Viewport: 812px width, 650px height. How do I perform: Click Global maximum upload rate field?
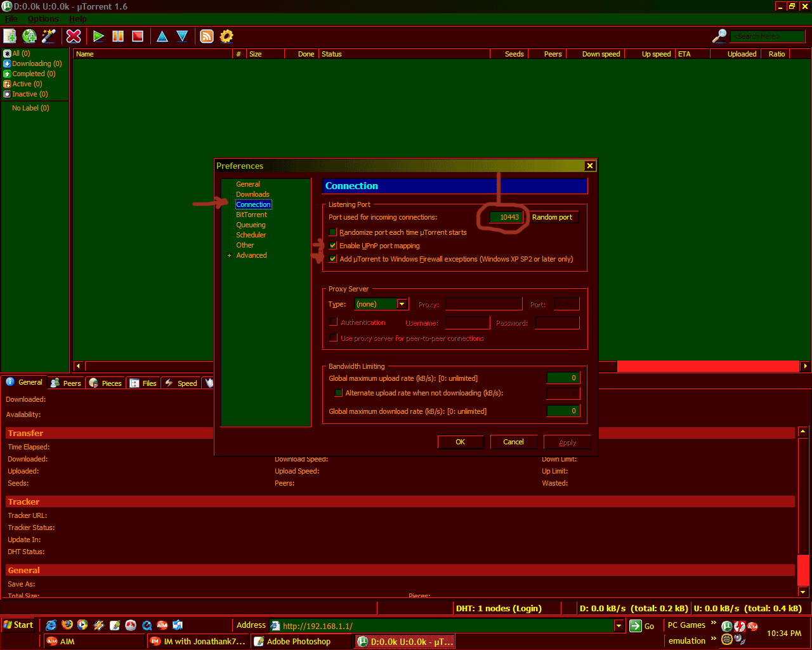563,378
